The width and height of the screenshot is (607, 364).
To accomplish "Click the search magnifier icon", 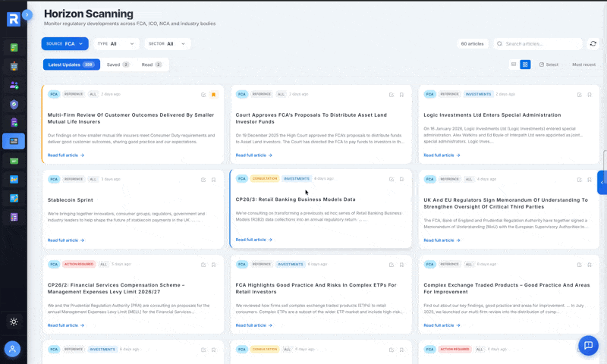I will [x=499, y=44].
